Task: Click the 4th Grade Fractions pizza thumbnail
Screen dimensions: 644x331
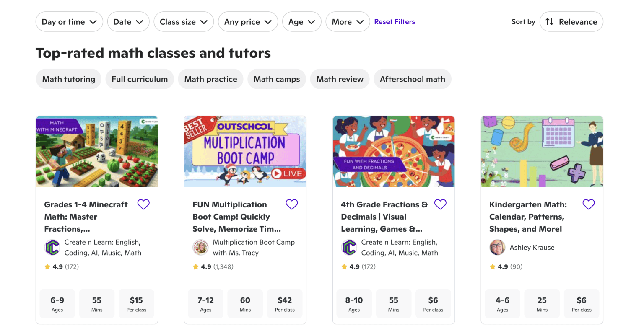Action: pos(393,151)
